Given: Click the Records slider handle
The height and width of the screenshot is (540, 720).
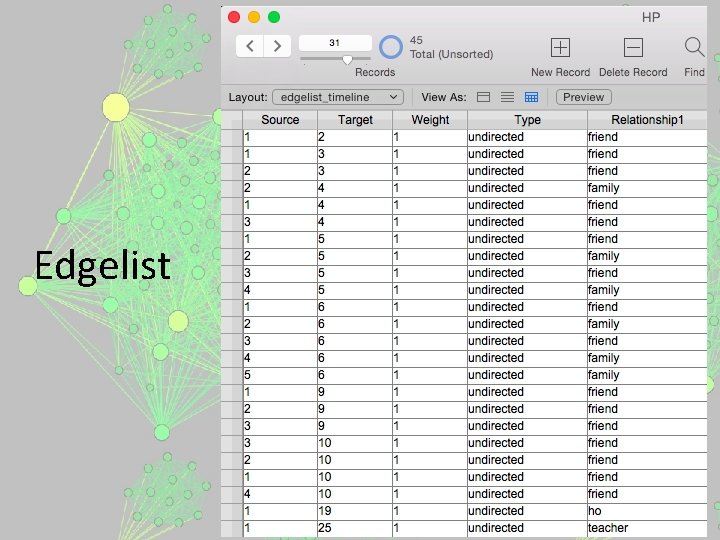Looking at the screenshot, I should (x=348, y=60).
